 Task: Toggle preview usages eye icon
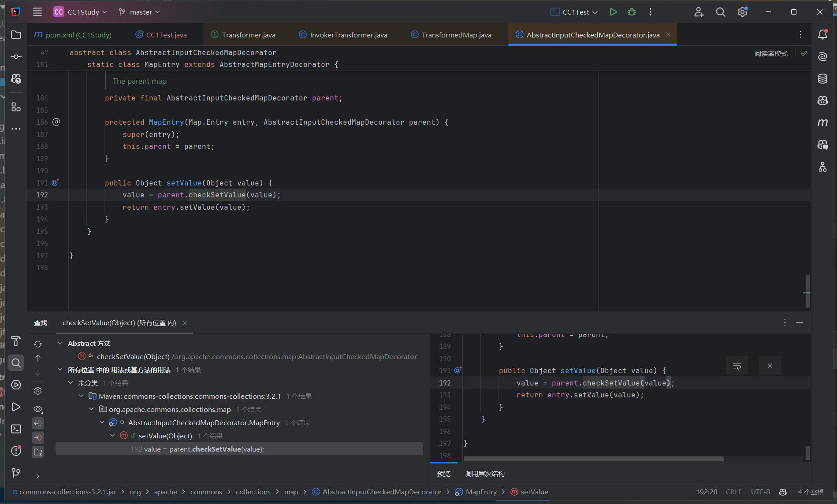(38, 409)
